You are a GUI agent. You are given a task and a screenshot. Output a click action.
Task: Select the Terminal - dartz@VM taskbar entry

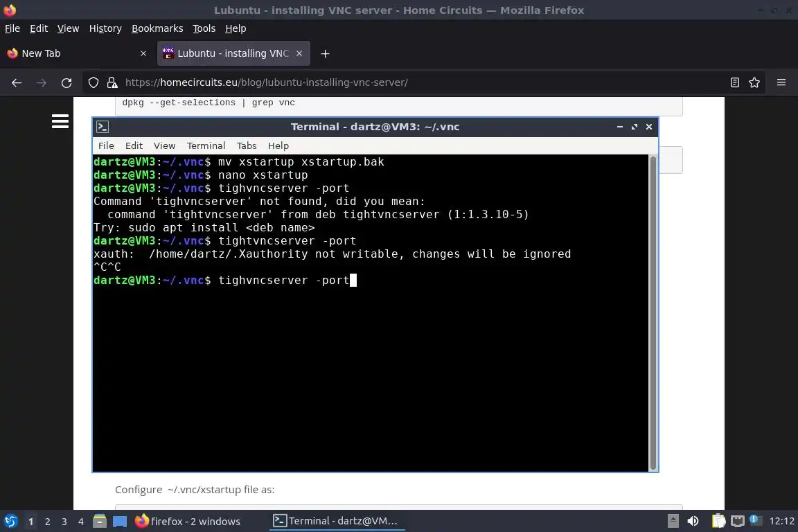[x=337, y=522]
